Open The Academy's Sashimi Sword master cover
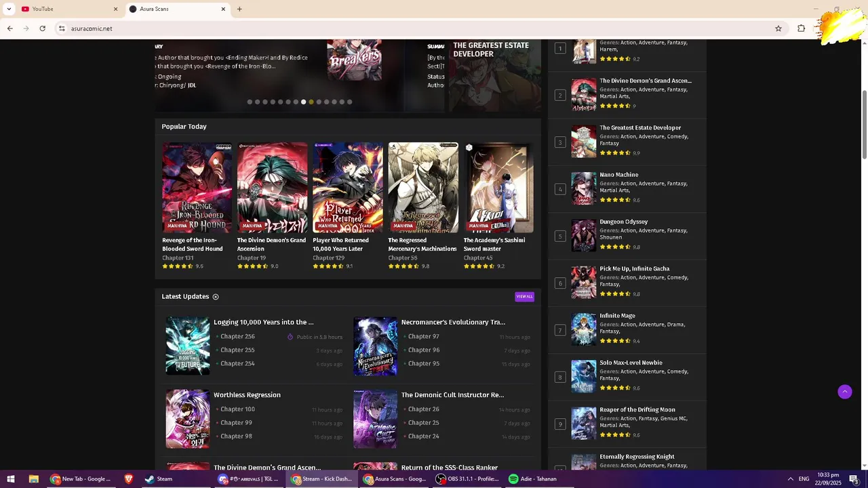This screenshot has width=868, height=488. click(498, 188)
